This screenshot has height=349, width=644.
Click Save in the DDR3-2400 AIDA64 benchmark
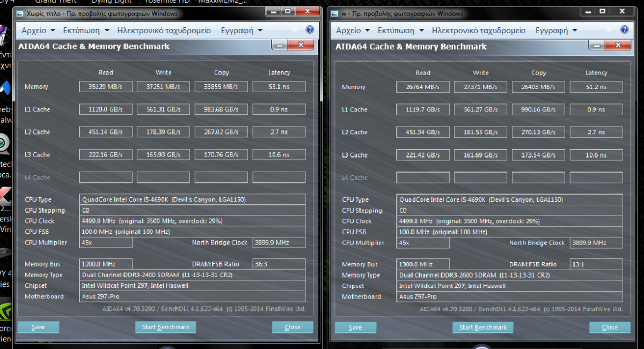click(x=38, y=327)
